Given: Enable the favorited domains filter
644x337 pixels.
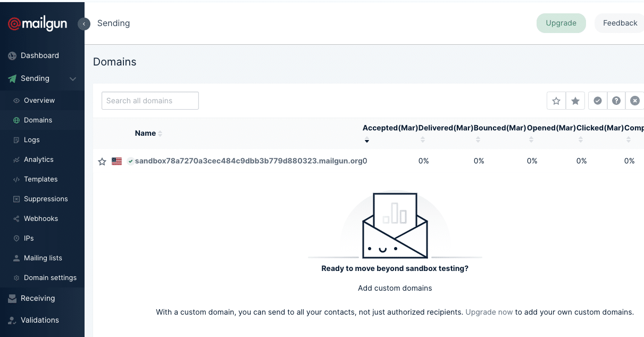Looking at the screenshot, I should click(575, 100).
